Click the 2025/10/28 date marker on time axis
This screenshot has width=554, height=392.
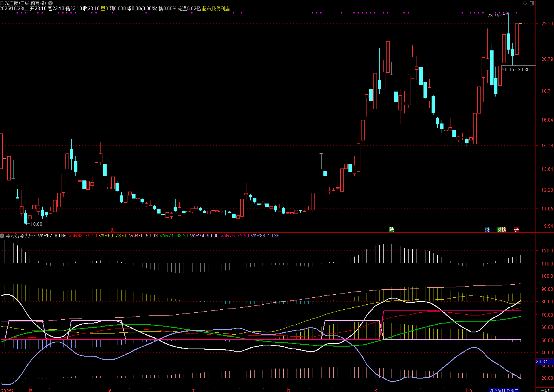point(504,390)
